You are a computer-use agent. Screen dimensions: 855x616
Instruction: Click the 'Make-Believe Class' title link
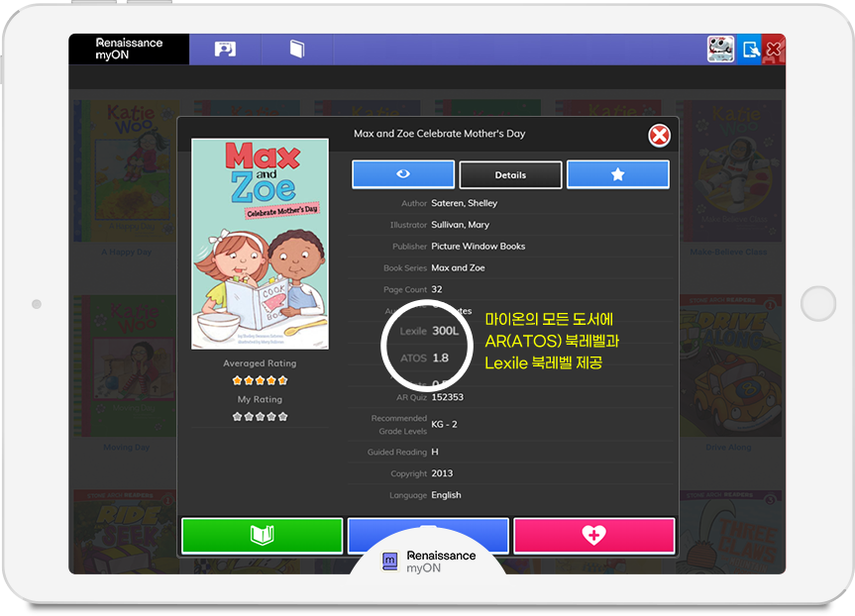tap(728, 252)
